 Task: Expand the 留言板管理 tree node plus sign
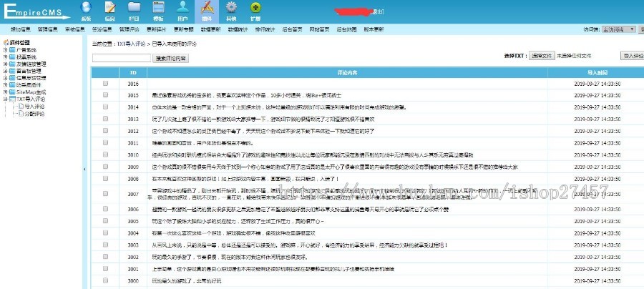pyautogui.click(x=5, y=71)
